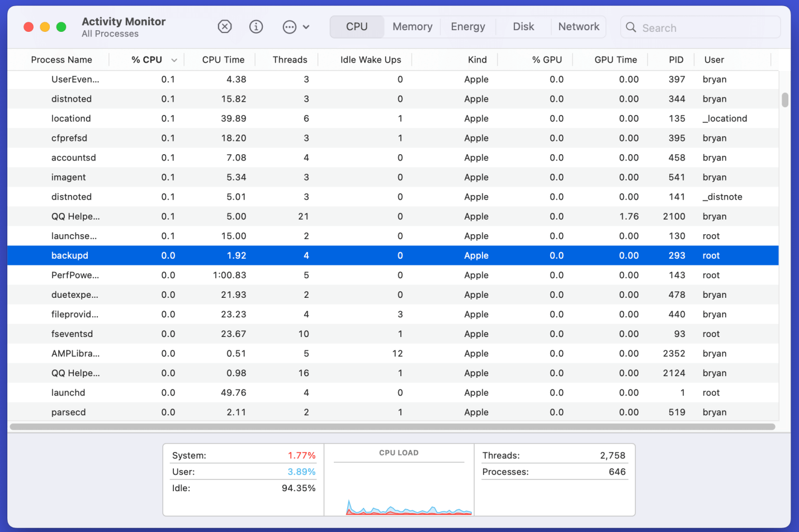Sort by the Threads column header
Screen dimensions: 799x532
[290, 59]
